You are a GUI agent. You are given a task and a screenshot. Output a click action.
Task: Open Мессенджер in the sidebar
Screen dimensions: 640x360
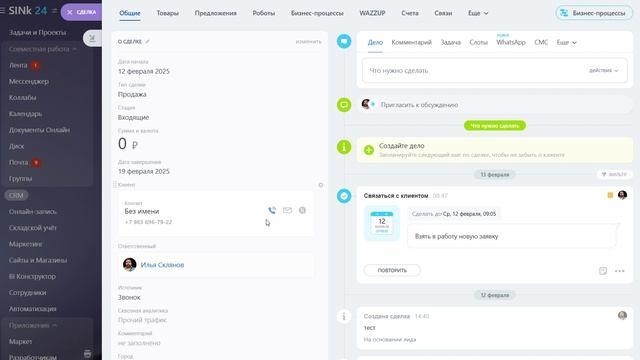coord(29,82)
